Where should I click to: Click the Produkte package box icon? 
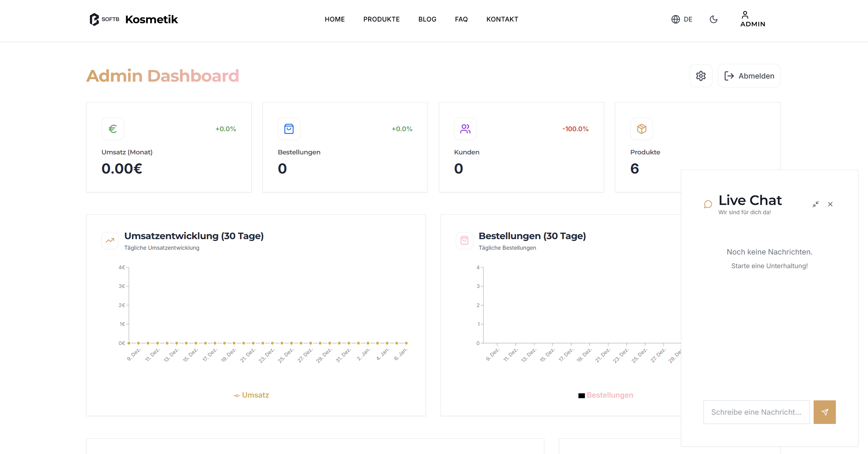tap(641, 129)
